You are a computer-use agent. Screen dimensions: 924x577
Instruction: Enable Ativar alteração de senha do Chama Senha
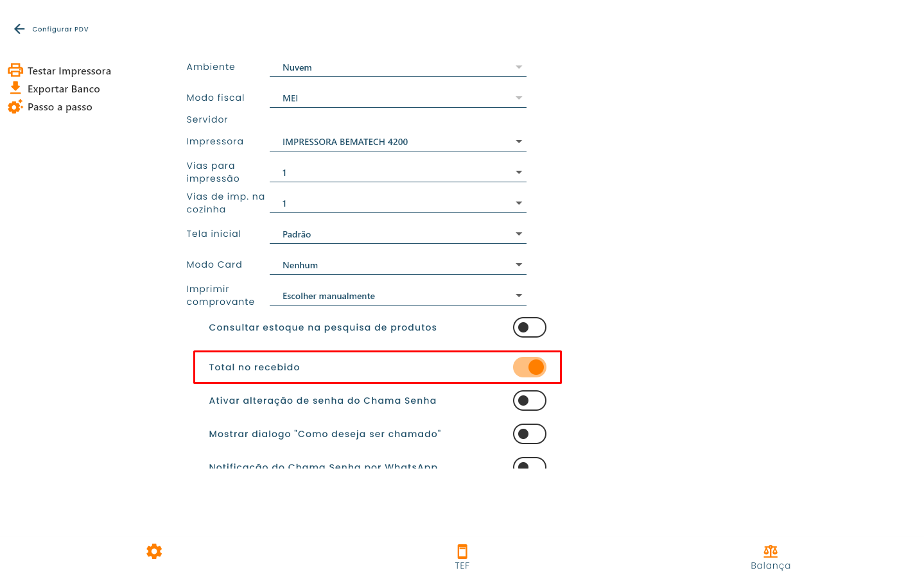pos(530,400)
